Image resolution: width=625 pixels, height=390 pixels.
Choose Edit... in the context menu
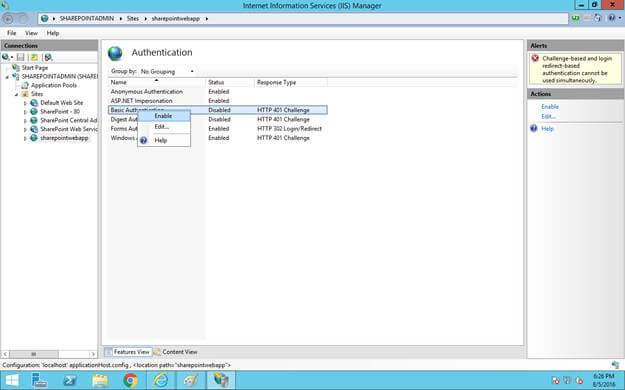click(x=164, y=127)
